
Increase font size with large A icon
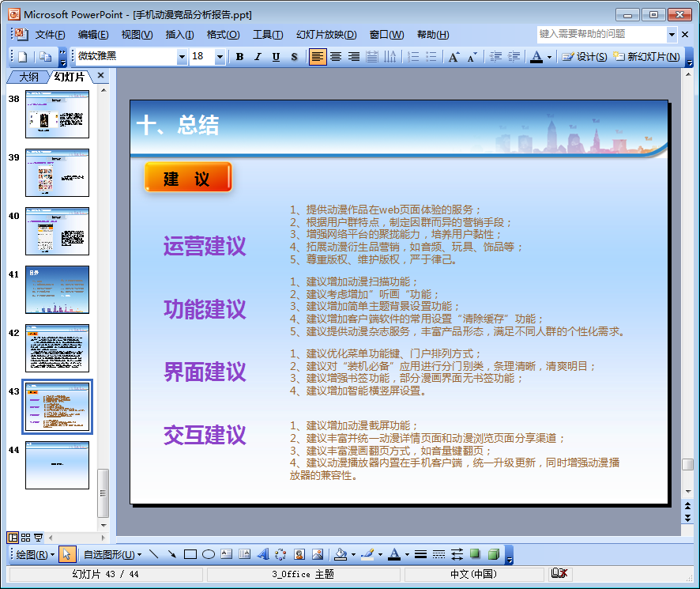pos(454,57)
